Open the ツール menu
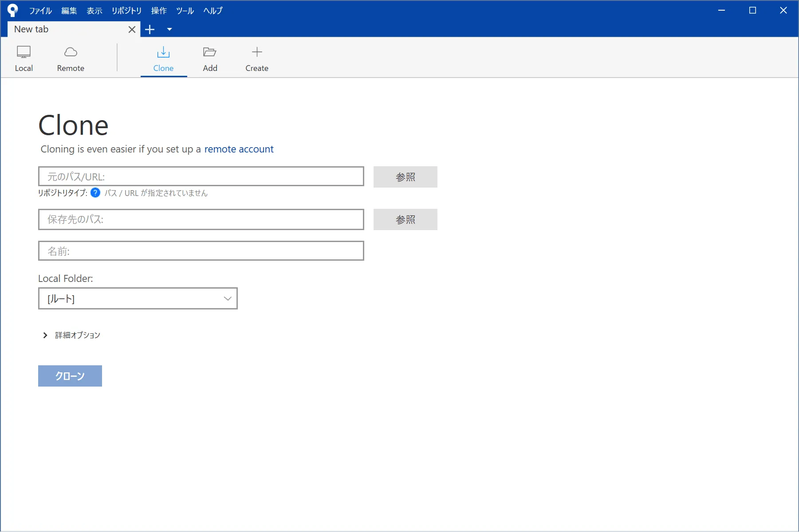This screenshot has height=532, width=799. 185,11
